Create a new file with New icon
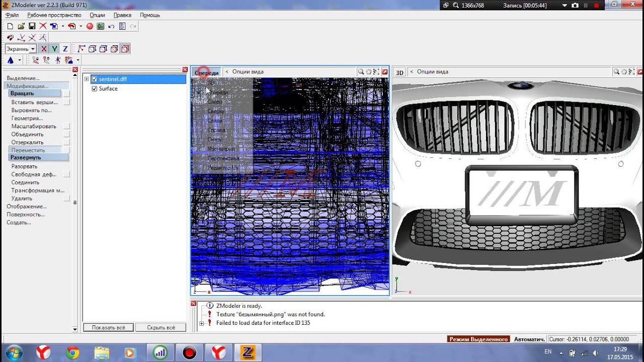The width and height of the screenshot is (644, 362). 10,26
